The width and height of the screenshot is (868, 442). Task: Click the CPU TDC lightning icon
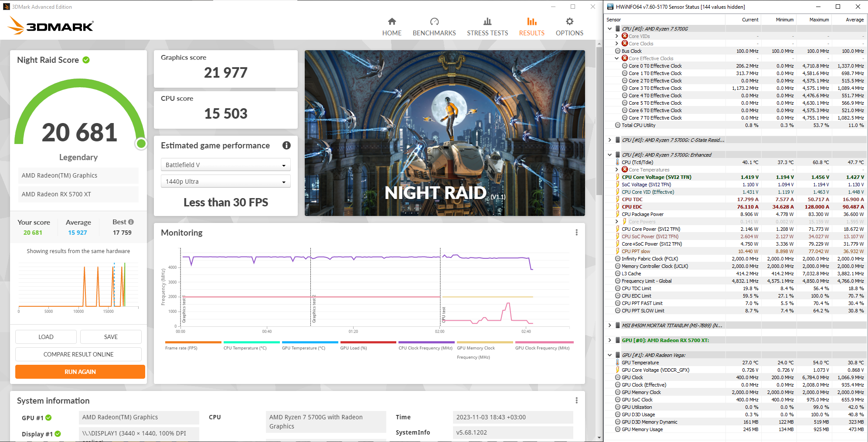[x=618, y=199]
